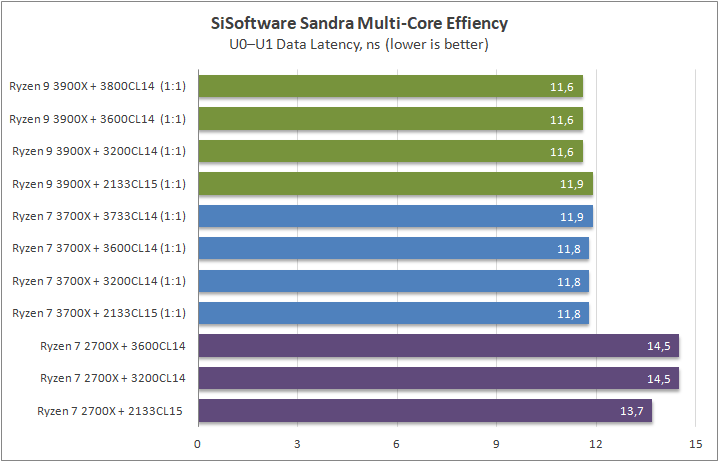Click the x-axis tick label 6

[x=397, y=444]
